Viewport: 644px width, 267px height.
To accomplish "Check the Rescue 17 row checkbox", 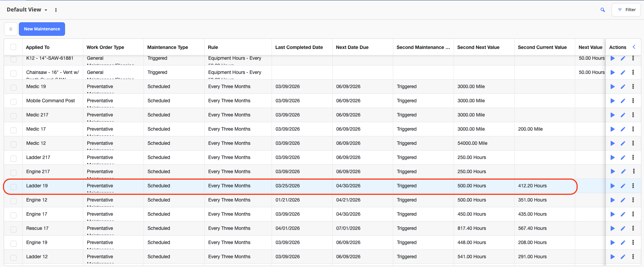I will [13, 229].
